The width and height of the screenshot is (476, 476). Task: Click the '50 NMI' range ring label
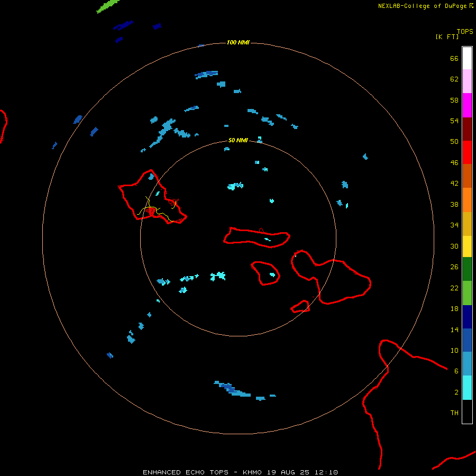[x=238, y=140]
